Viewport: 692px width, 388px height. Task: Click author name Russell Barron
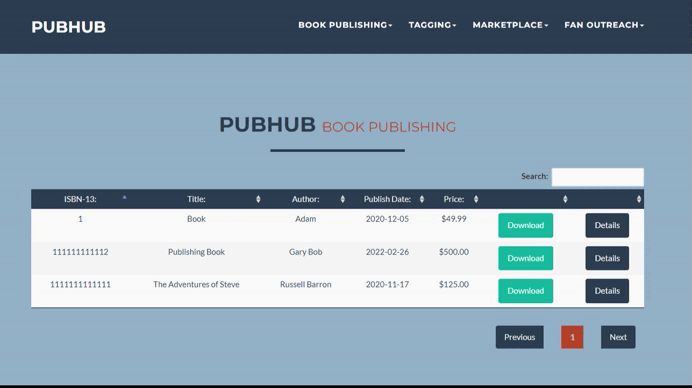(x=305, y=285)
